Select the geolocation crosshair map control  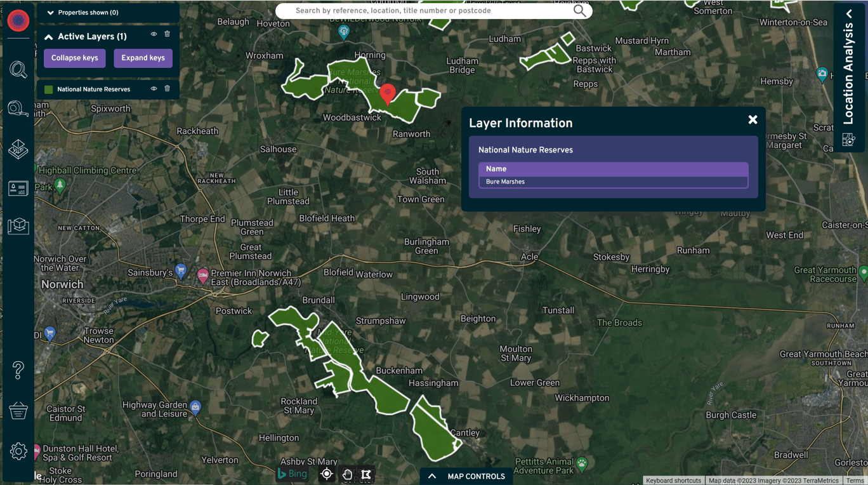pyautogui.click(x=326, y=474)
